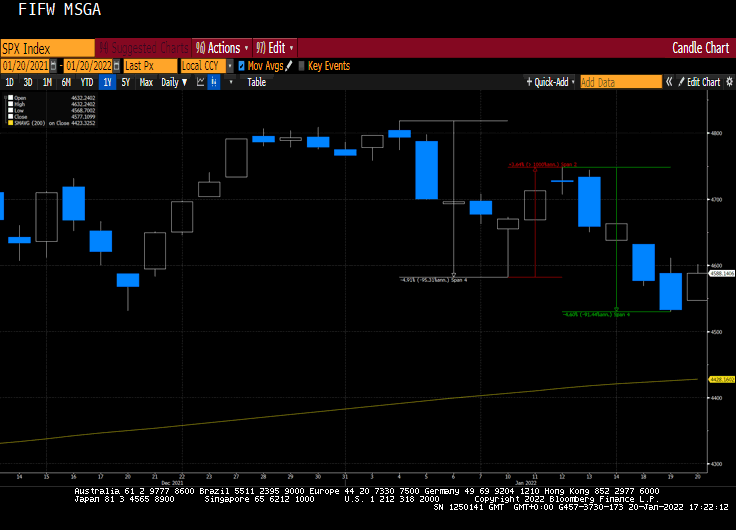Click the Last Px field
This screenshot has height=530, width=736.
[x=151, y=66]
